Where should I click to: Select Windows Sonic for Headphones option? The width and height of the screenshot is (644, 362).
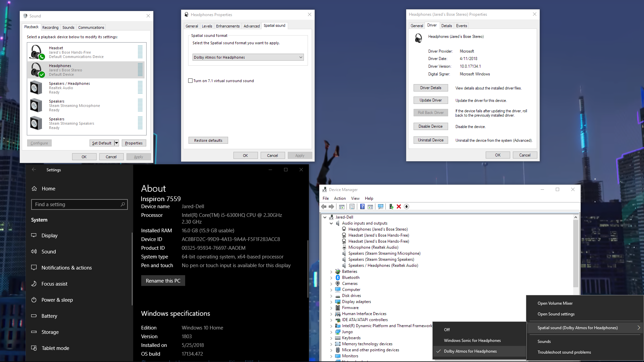(x=472, y=341)
